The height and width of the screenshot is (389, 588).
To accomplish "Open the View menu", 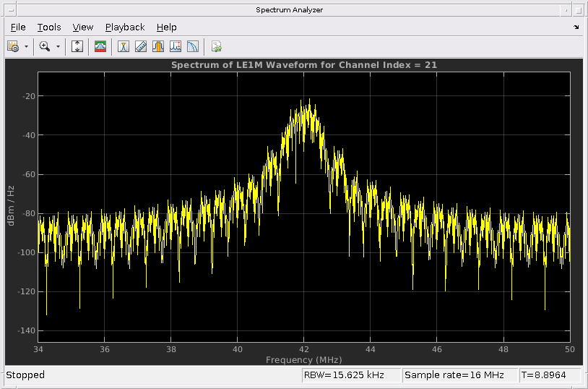I will coord(83,27).
